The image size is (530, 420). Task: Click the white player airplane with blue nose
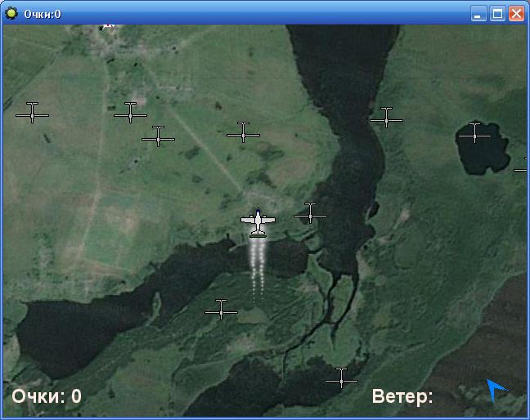click(258, 221)
